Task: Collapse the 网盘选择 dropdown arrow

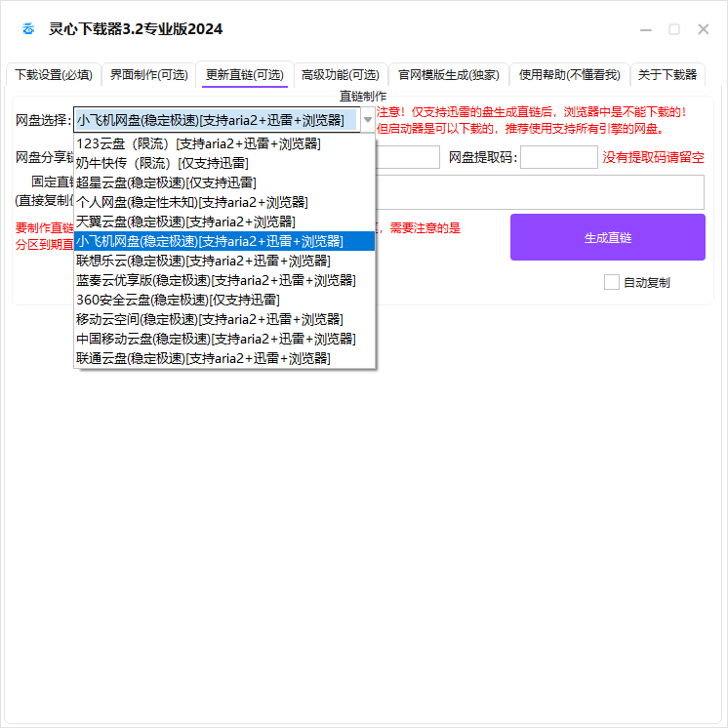Action: [x=368, y=121]
